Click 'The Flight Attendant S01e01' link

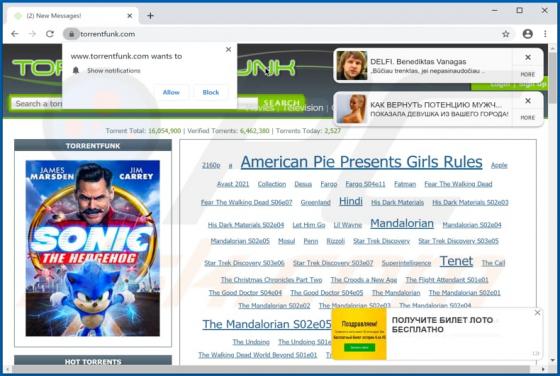tap(446, 280)
